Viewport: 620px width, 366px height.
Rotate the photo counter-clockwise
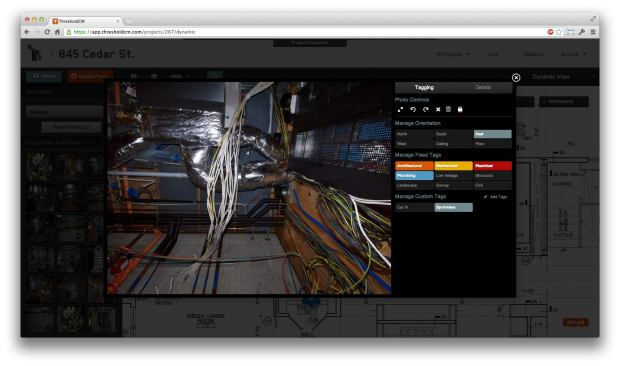413,109
